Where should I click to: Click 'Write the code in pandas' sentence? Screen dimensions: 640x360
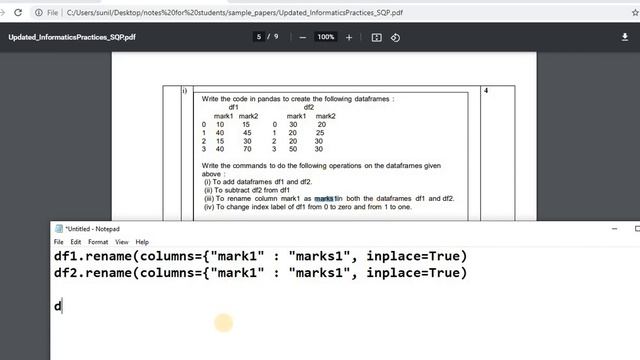coord(298,99)
